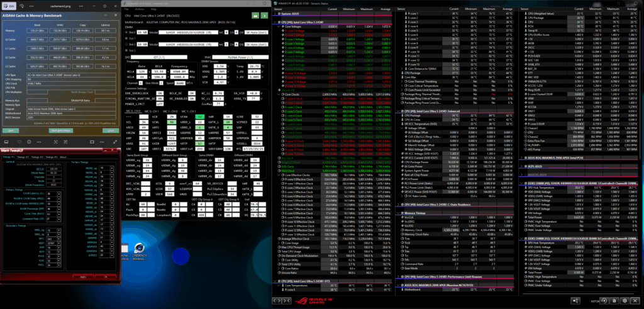Click the green double-arrow button in the memory info tool
The image size is (644, 309).
(x=255, y=16)
